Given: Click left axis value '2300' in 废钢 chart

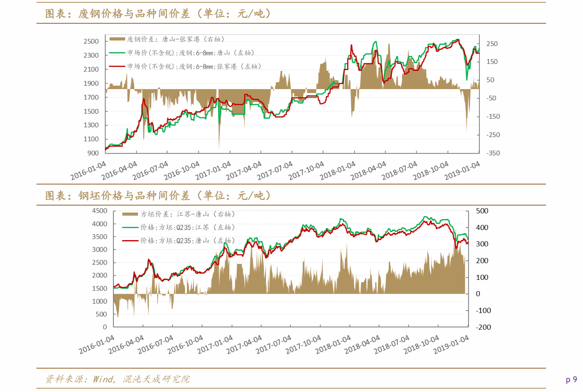Looking at the screenshot, I should point(91,55).
